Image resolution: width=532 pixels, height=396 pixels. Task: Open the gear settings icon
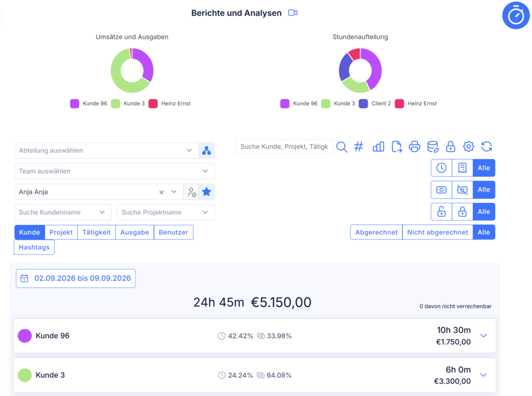pyautogui.click(x=468, y=147)
